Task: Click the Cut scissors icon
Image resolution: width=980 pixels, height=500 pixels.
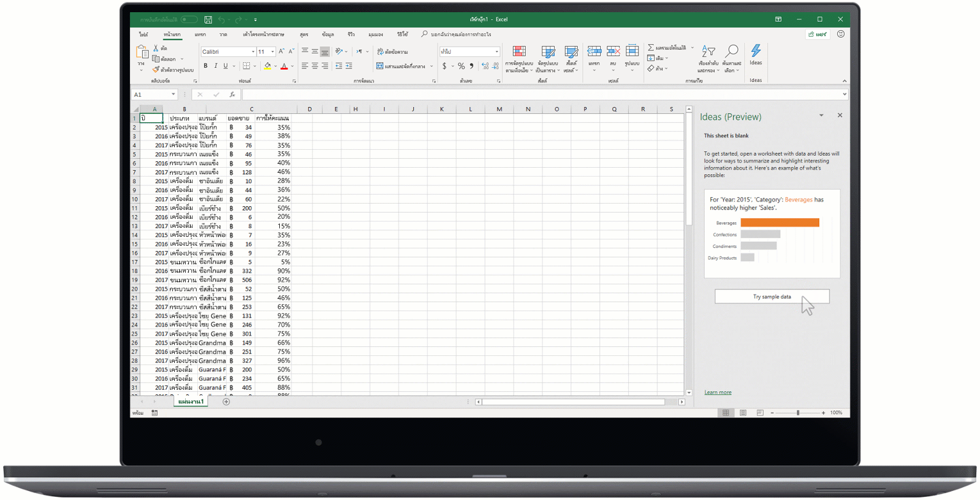Action: (x=156, y=48)
